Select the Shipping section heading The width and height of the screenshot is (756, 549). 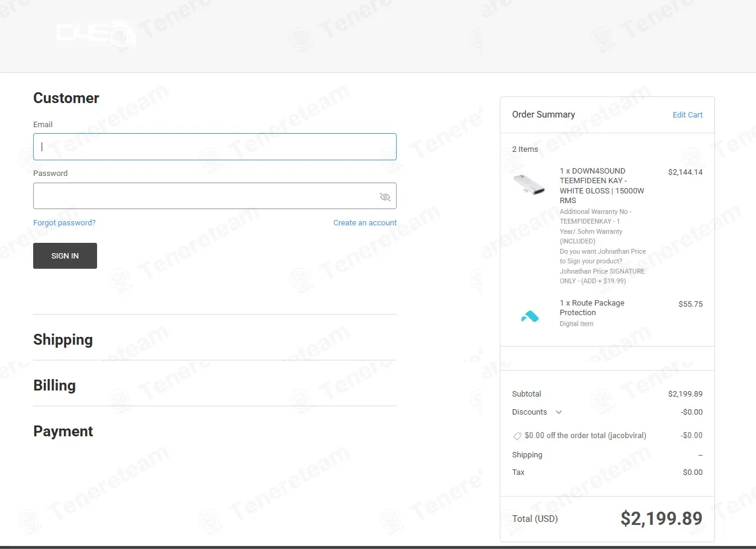pyautogui.click(x=63, y=340)
